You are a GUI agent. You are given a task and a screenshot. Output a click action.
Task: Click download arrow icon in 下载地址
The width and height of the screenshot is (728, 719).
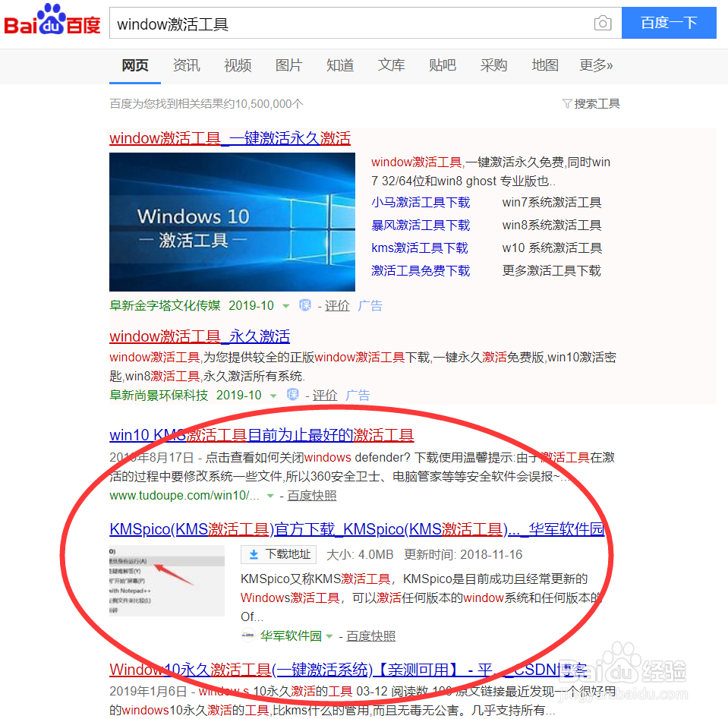pos(254,554)
